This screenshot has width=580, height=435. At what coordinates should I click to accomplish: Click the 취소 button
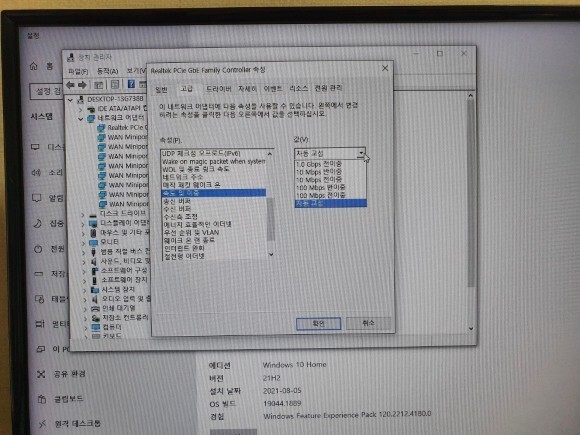click(368, 323)
